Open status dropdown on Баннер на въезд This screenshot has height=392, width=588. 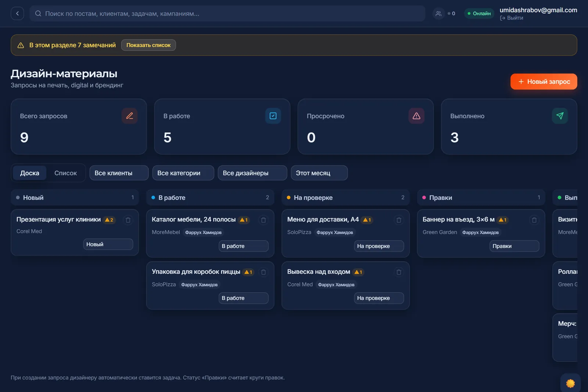tap(514, 246)
